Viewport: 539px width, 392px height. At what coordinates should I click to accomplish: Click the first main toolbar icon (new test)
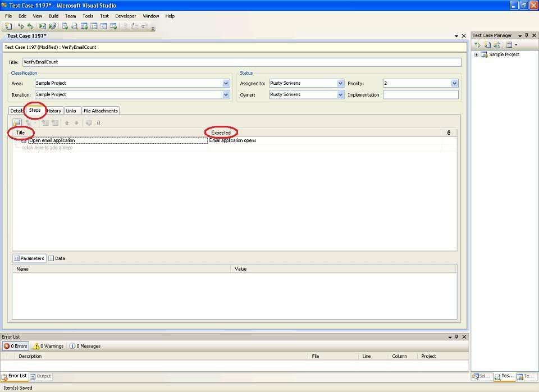tap(8, 26)
